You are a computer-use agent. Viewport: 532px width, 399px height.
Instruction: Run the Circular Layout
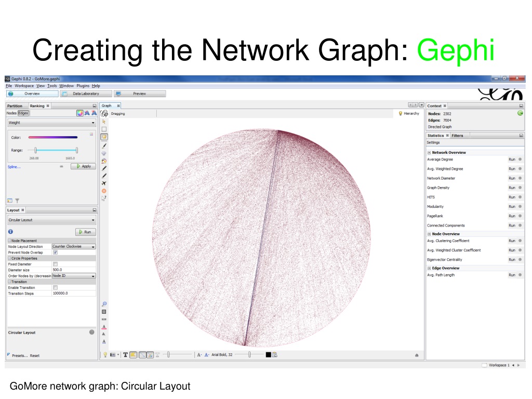[86, 232]
